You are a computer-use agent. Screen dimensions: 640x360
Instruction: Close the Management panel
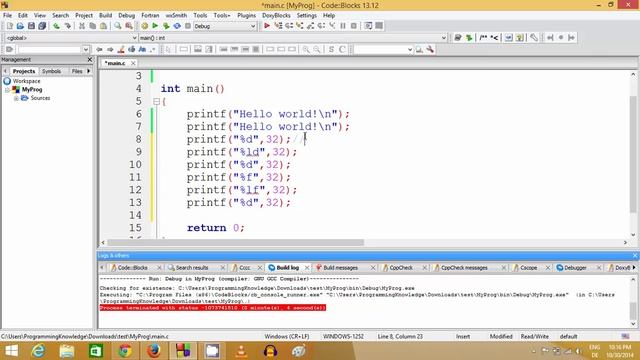point(90,60)
